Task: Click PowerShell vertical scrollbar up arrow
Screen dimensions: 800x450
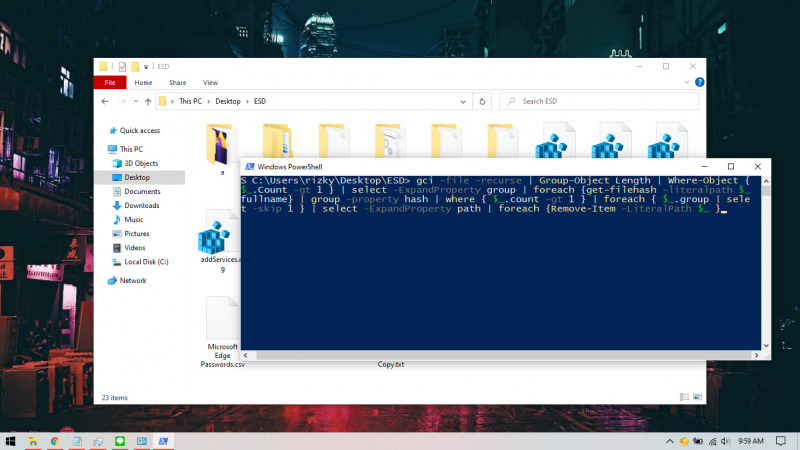Action: click(x=766, y=181)
